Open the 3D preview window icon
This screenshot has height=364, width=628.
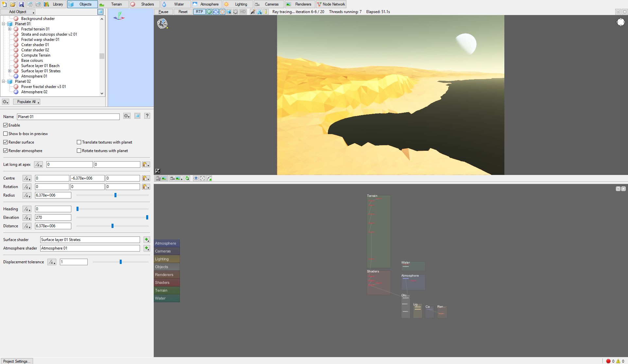point(38,4)
